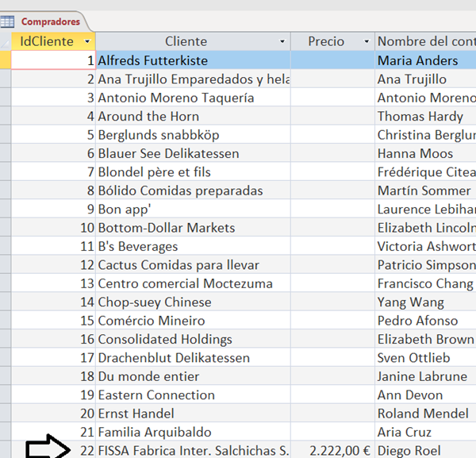Image resolution: width=476 pixels, height=458 pixels.
Task: Click the empty Precio cell for Bon app'
Action: point(332,209)
